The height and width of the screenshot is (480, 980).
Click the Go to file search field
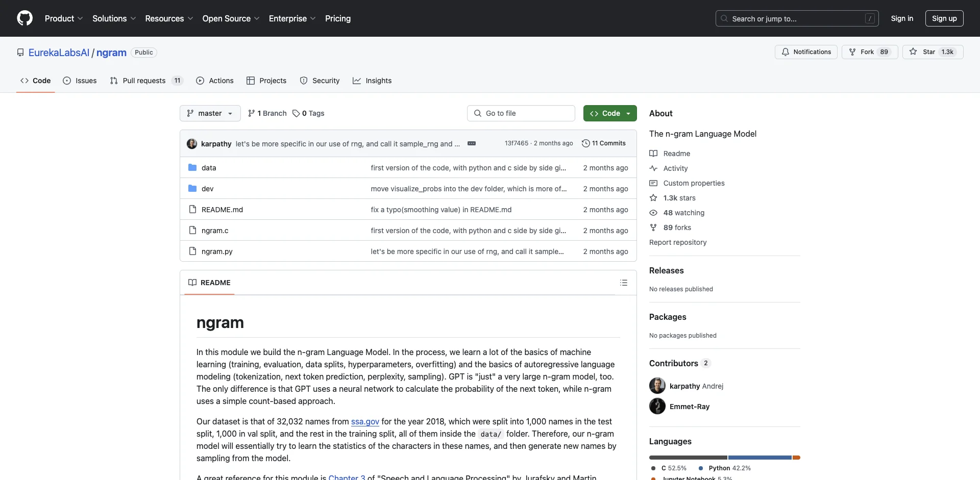521,113
